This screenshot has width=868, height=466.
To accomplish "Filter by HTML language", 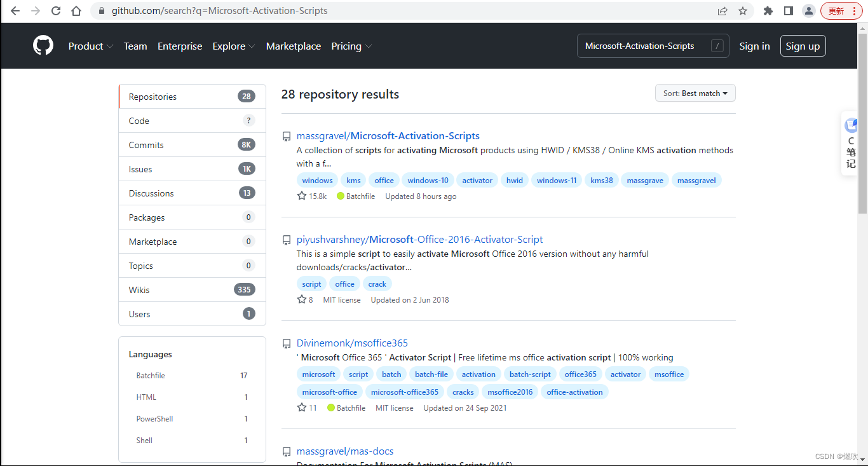I will click(x=192, y=397).
